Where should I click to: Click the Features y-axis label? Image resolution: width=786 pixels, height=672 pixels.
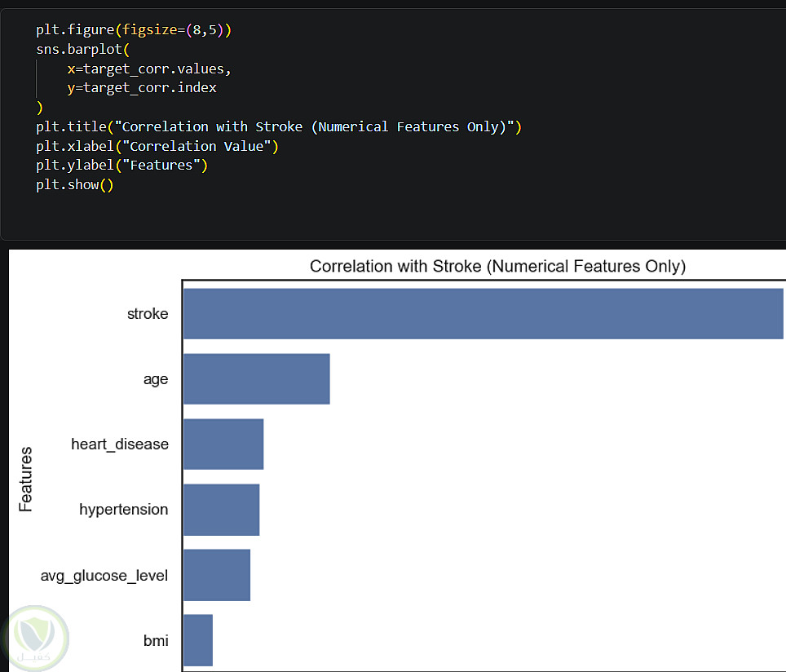point(26,479)
